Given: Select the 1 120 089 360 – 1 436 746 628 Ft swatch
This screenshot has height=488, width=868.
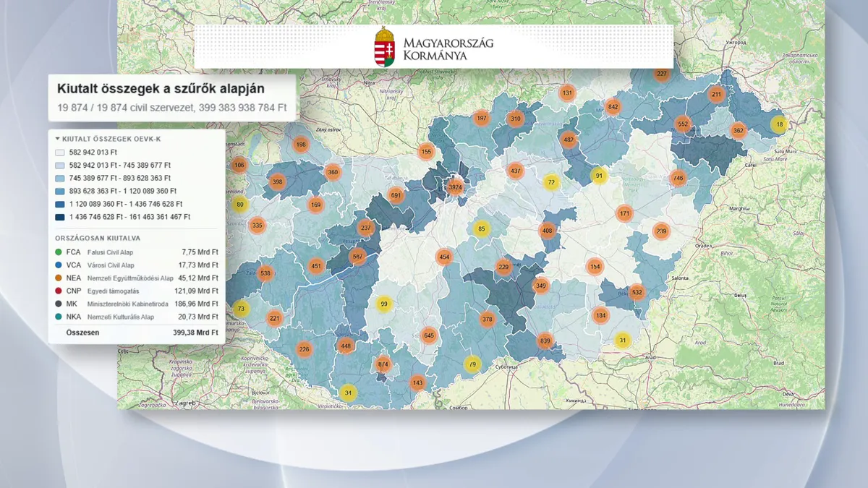Looking at the screenshot, I should click(x=61, y=204).
